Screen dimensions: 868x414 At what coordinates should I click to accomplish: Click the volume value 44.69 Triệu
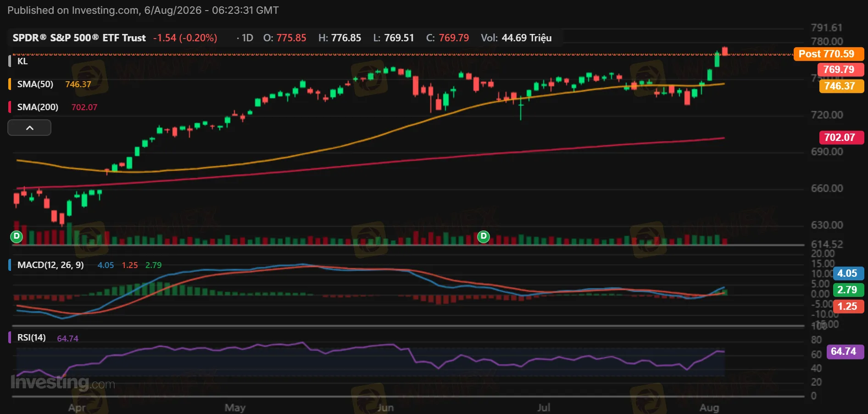(527, 38)
